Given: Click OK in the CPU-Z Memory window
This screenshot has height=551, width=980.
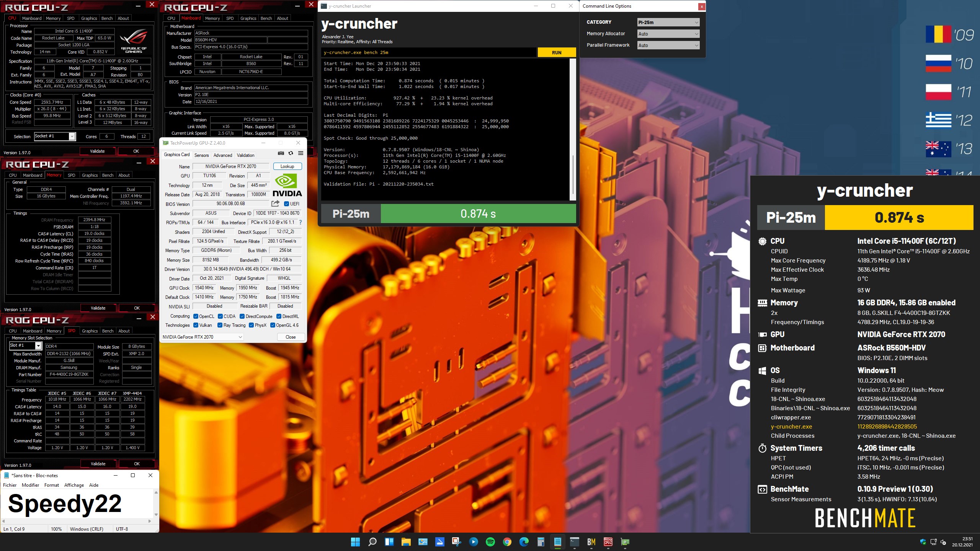Looking at the screenshot, I should 137,308.
